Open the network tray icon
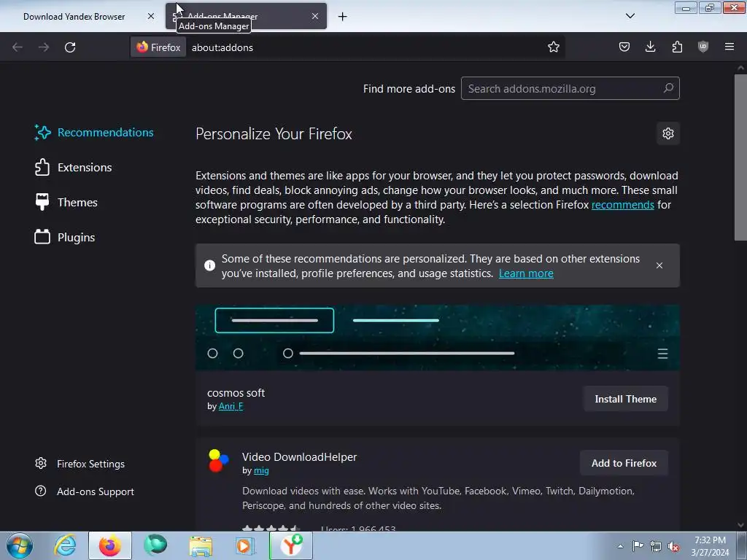The image size is (747, 560). click(656, 546)
